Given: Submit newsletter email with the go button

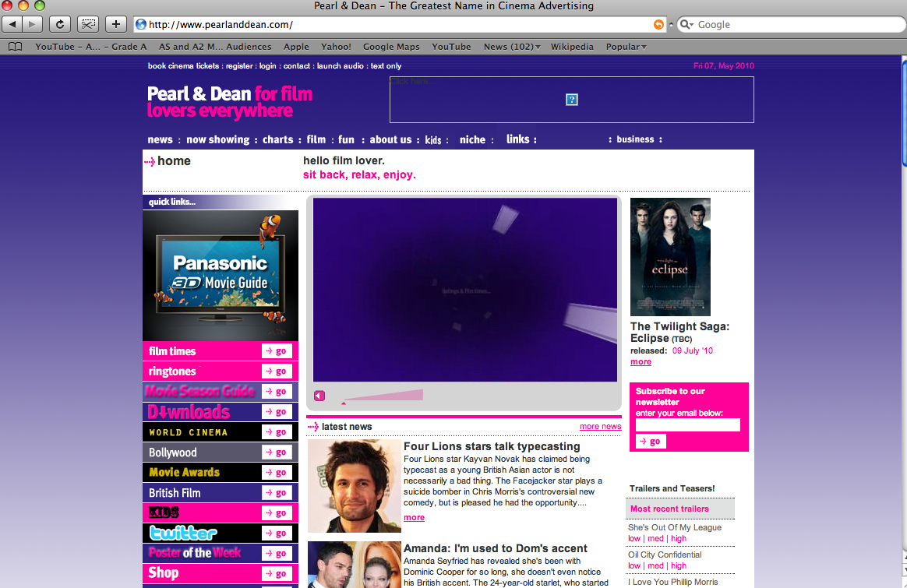Looking at the screenshot, I should pos(651,441).
